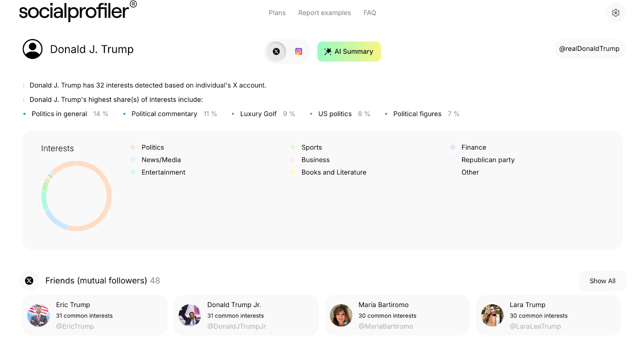This screenshot has width=644, height=342.
Task: Click the Donald J. Trump profile avatar icon
Action: tap(33, 49)
